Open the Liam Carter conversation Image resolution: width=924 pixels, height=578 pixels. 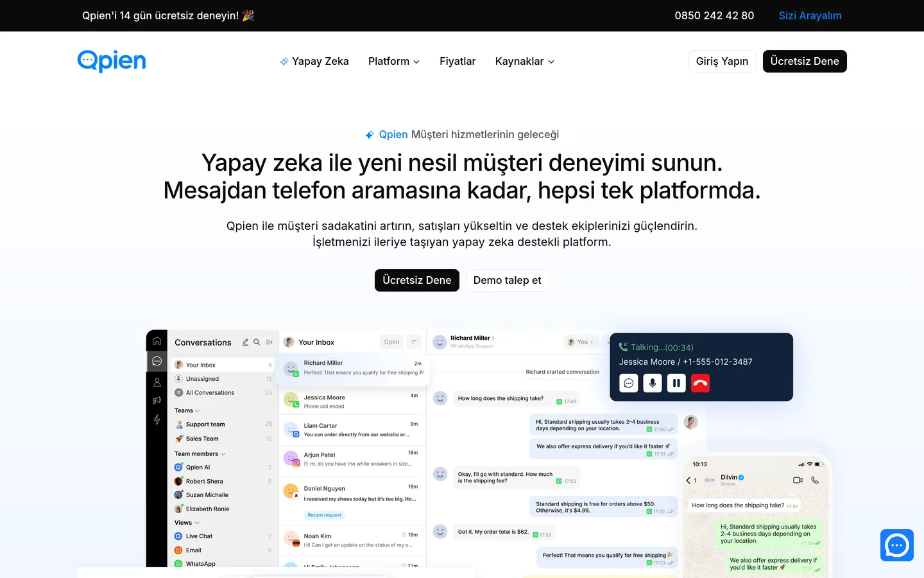352,430
